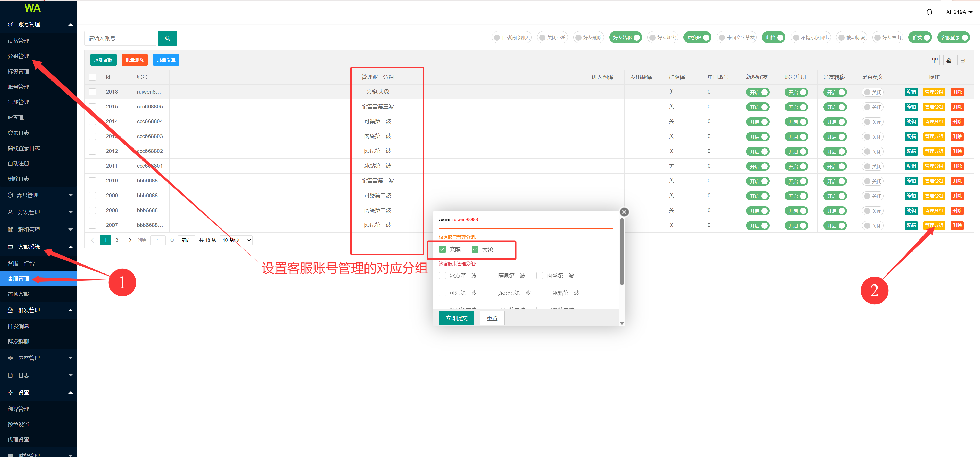980x457 pixels.
Task: Open the XH219A user dropdown
Action: coord(959,12)
